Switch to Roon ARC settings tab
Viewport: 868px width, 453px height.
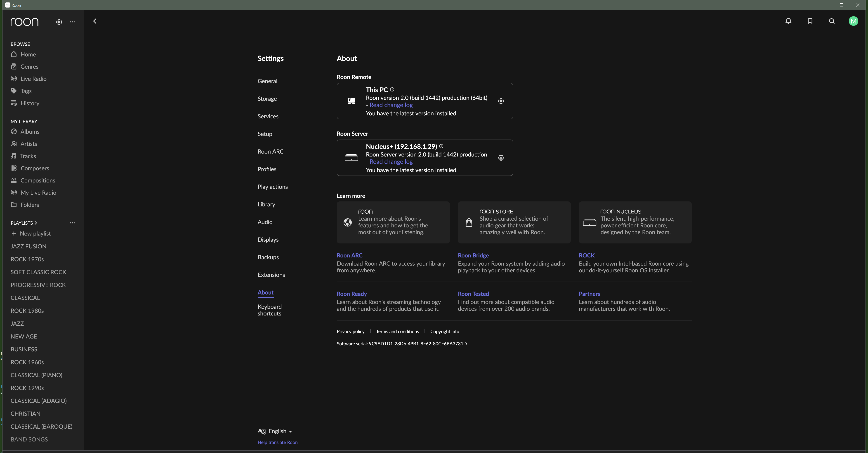[x=270, y=152]
